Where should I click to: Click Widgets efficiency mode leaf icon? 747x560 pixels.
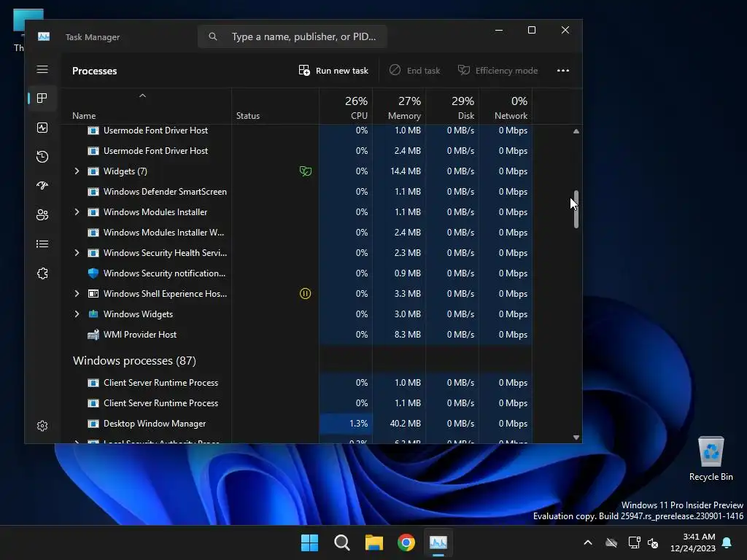pos(306,171)
